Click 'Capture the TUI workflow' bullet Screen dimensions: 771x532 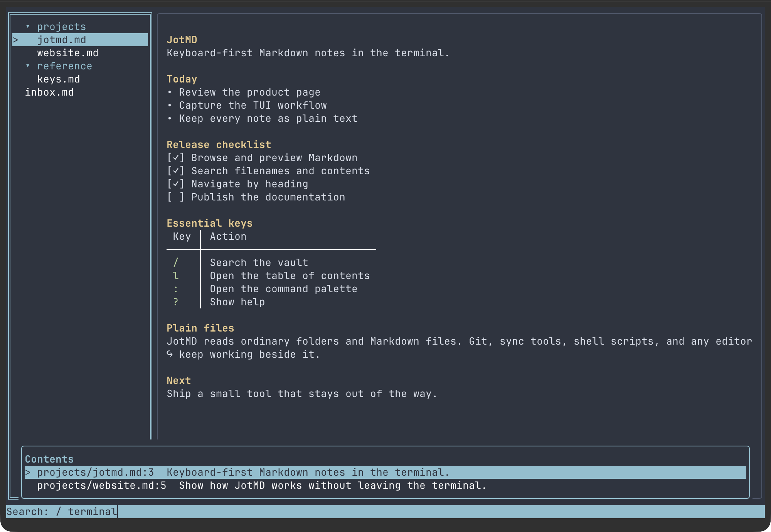[253, 105]
